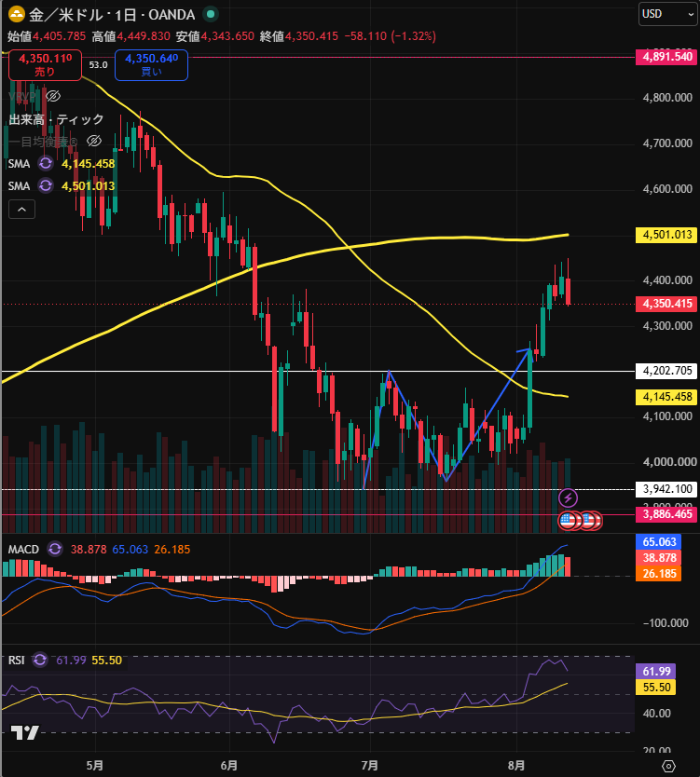Toggle visibility of VRVP indicator
The height and width of the screenshot is (777, 700).
coord(53,96)
